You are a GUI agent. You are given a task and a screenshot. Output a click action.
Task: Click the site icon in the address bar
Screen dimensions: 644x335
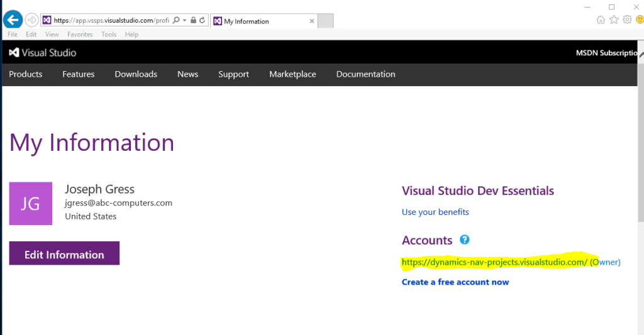coord(47,20)
